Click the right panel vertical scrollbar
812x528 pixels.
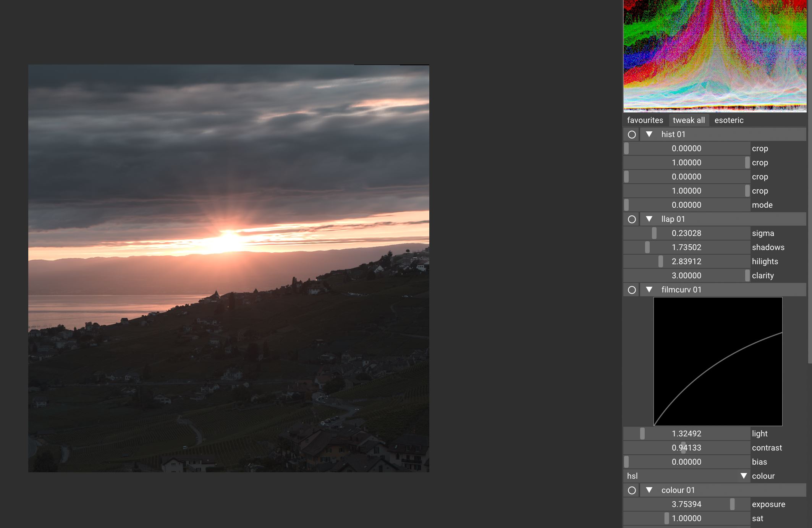810,181
